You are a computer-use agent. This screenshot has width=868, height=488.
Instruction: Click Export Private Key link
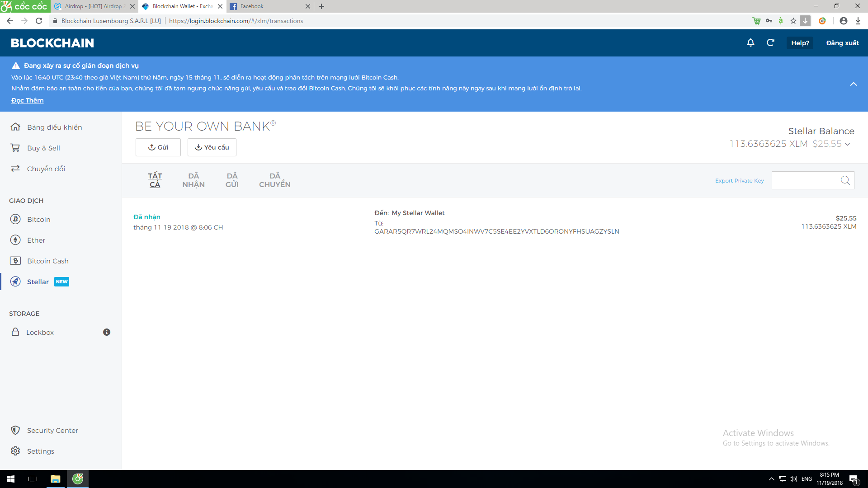pos(739,181)
